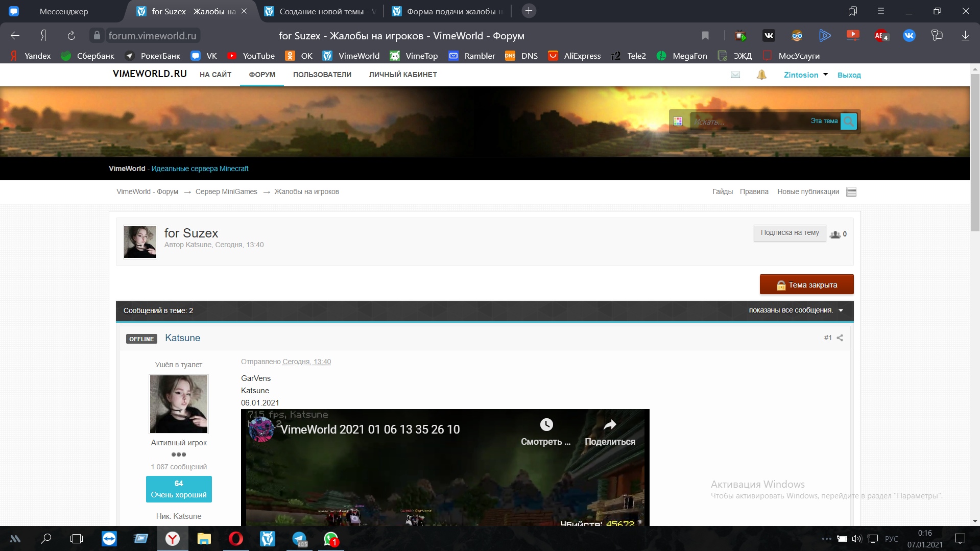The width and height of the screenshot is (980, 551).
Task: Click the Искать search field
Action: click(749, 122)
